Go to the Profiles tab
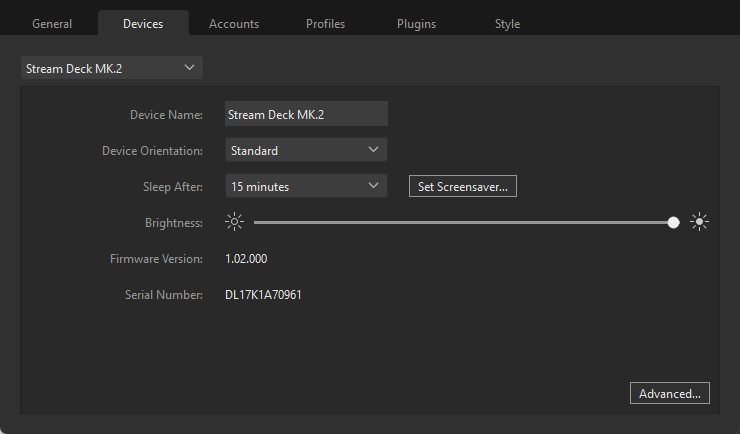Screen dimensions: 740x434 [x=325, y=24]
